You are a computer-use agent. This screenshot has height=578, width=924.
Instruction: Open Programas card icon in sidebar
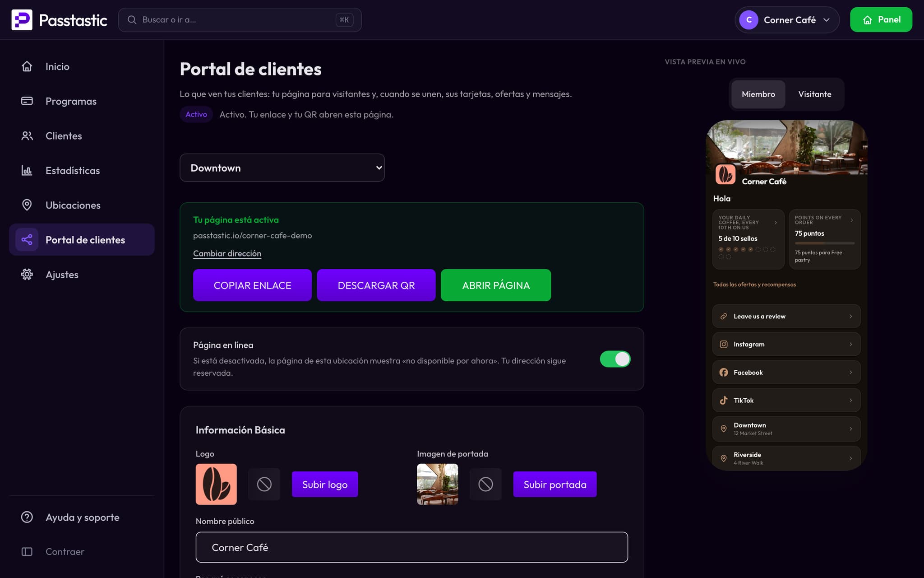27,101
